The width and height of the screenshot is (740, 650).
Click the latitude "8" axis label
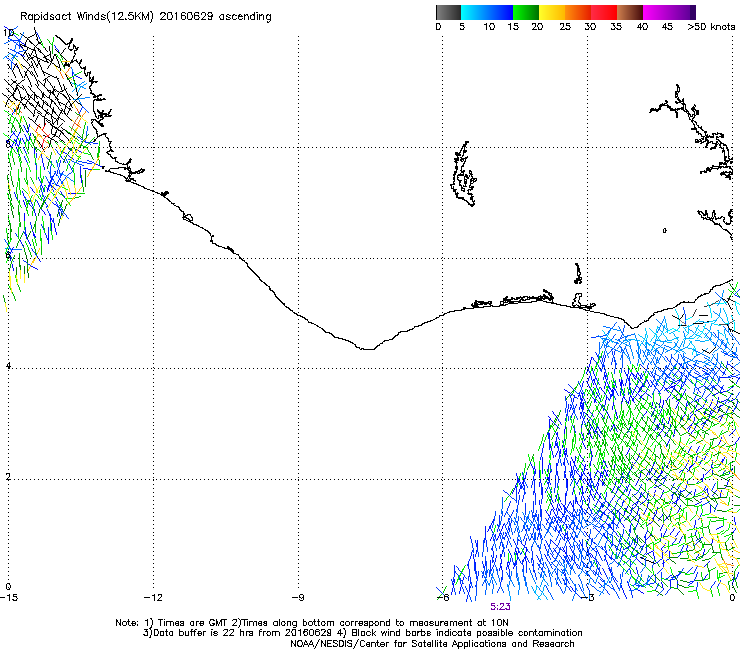pyautogui.click(x=8, y=144)
